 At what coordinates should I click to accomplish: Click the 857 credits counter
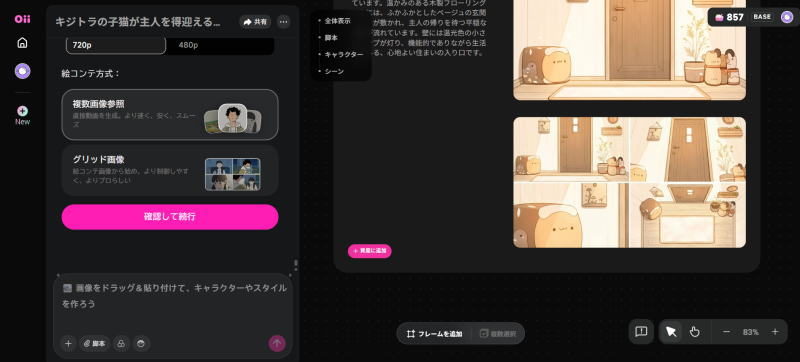click(x=730, y=17)
